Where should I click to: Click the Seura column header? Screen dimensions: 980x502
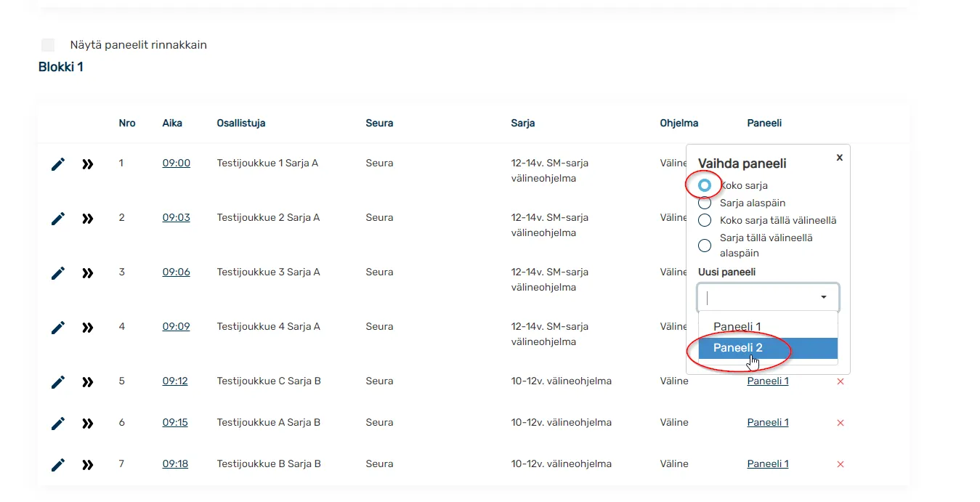pos(379,123)
